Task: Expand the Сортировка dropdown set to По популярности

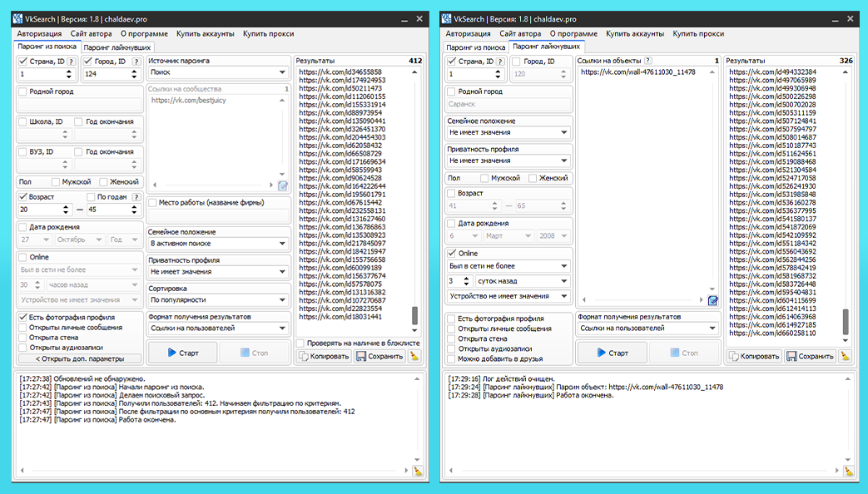Action: point(217,299)
